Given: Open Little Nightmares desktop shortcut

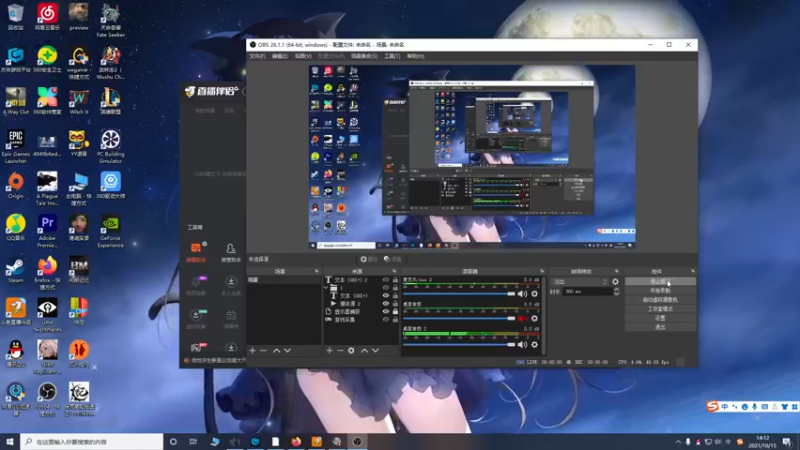Looking at the screenshot, I should pyautogui.click(x=47, y=315).
